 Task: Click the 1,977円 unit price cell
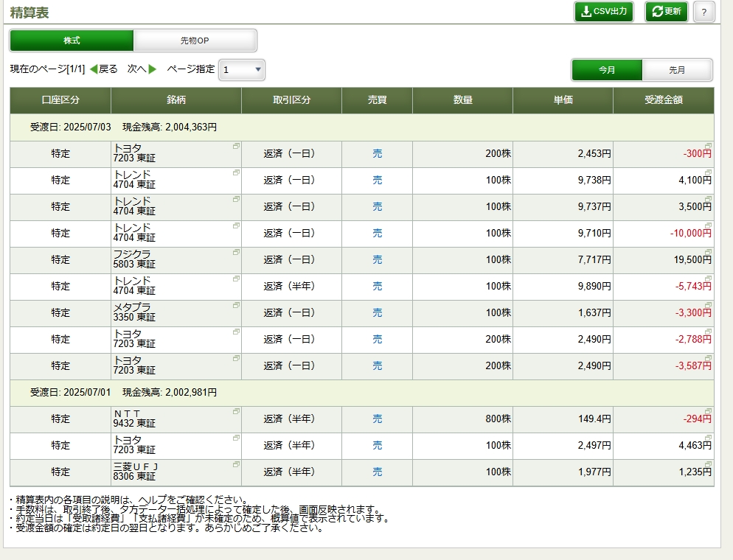point(563,472)
